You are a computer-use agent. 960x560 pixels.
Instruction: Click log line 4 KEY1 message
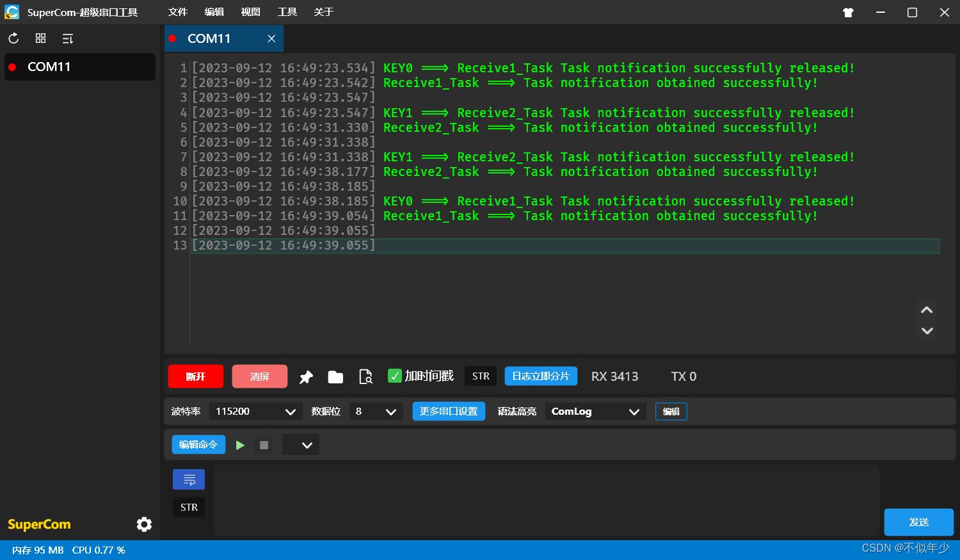619,113
